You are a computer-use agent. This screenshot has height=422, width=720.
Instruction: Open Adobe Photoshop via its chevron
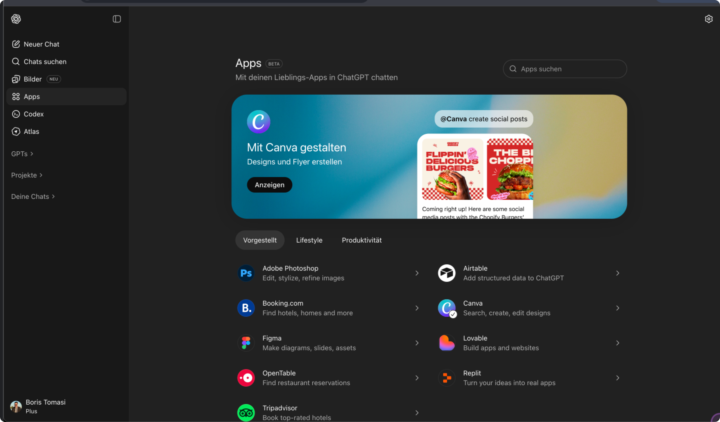coord(417,273)
